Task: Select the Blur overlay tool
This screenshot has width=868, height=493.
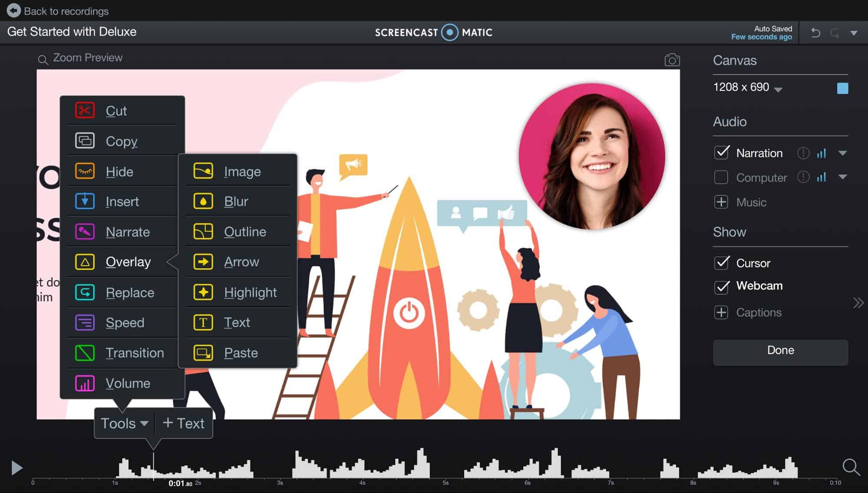Action: pyautogui.click(x=236, y=201)
